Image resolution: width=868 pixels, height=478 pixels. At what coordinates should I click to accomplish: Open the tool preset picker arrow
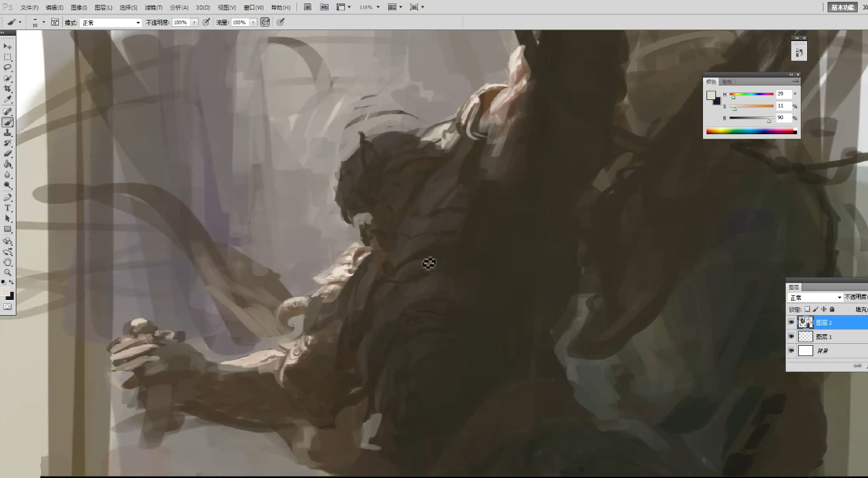(20, 22)
